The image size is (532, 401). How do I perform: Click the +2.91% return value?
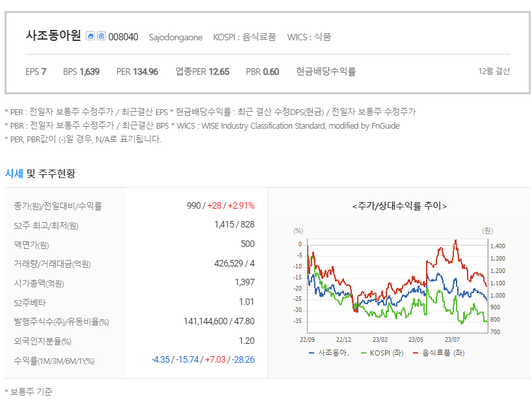[x=241, y=205]
